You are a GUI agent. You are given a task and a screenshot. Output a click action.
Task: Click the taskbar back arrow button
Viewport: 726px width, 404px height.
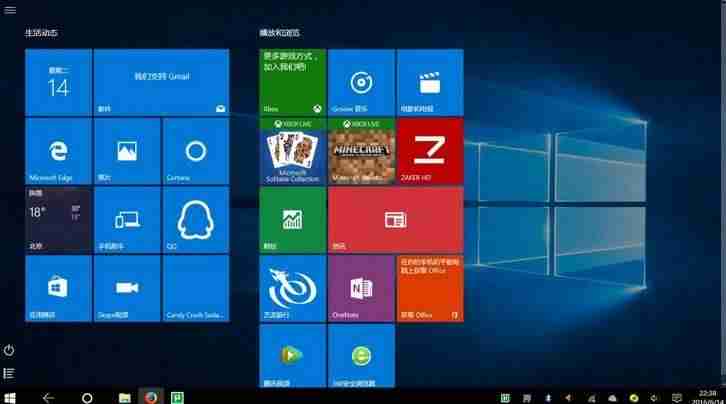[48, 398]
